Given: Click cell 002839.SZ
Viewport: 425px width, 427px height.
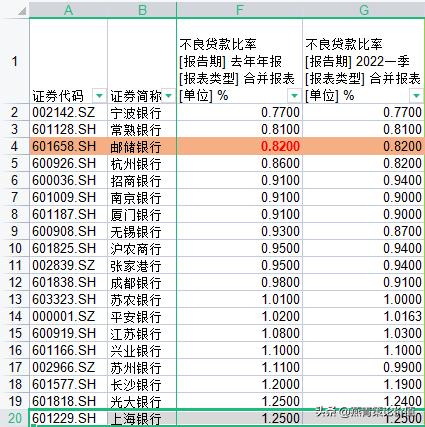Looking at the screenshot, I should coord(68,265).
